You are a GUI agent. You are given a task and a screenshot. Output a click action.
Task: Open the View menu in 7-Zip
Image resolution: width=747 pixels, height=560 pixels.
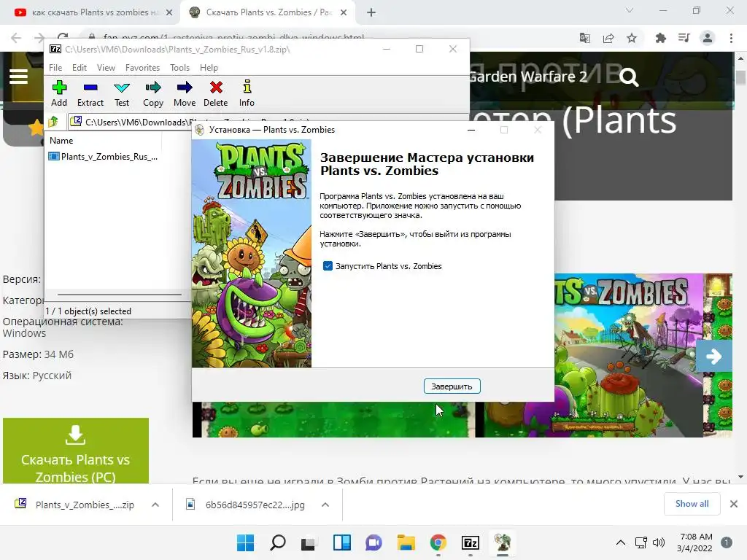pyautogui.click(x=106, y=68)
